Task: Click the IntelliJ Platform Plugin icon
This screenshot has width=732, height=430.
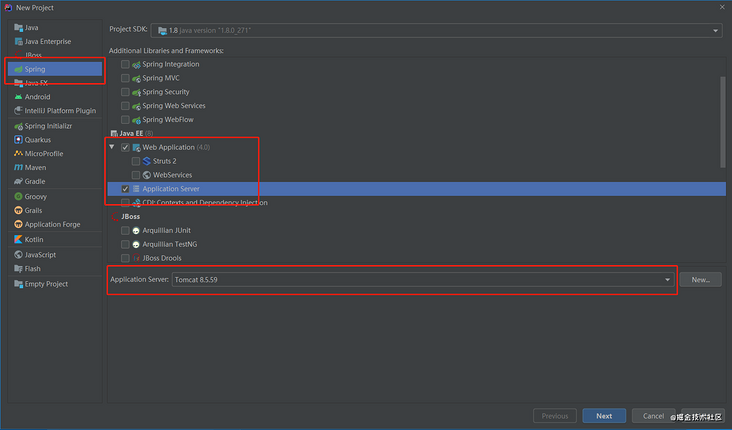Action: click(18, 111)
